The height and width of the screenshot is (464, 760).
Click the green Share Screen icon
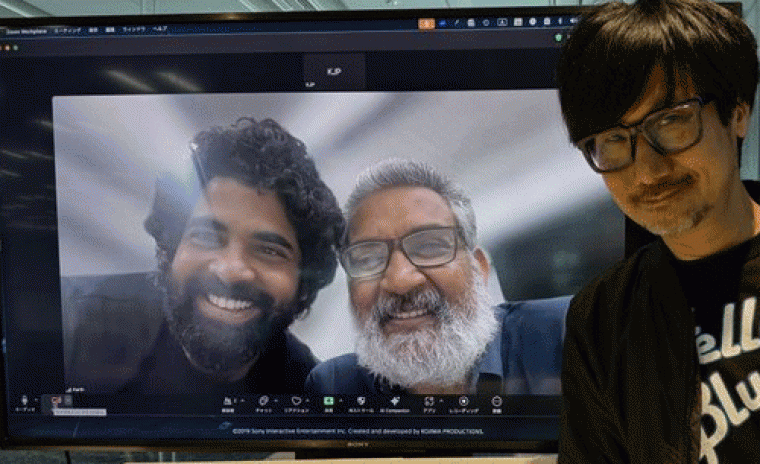pos(328,400)
